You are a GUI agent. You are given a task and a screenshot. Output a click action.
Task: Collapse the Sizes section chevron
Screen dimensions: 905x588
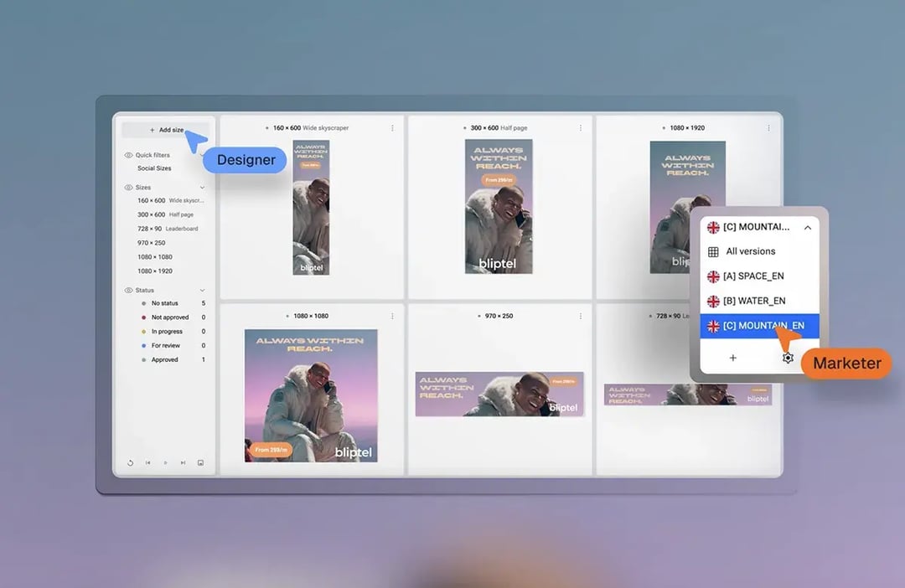click(x=202, y=187)
